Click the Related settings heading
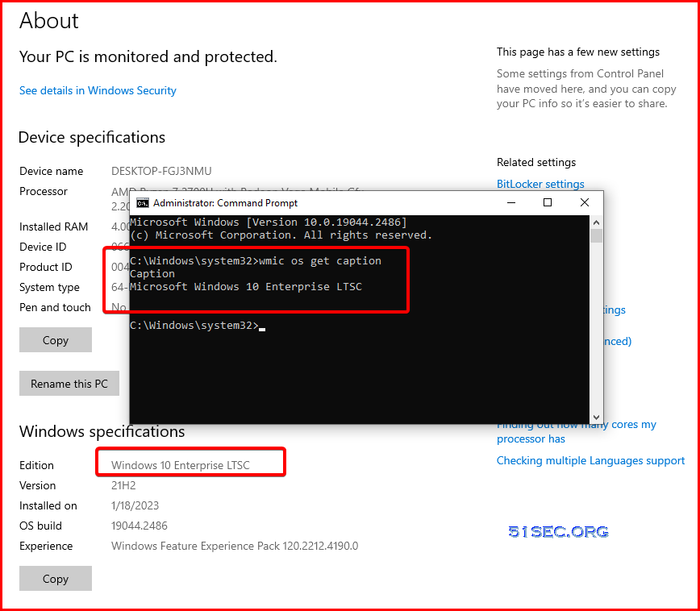700x611 pixels. (x=536, y=162)
